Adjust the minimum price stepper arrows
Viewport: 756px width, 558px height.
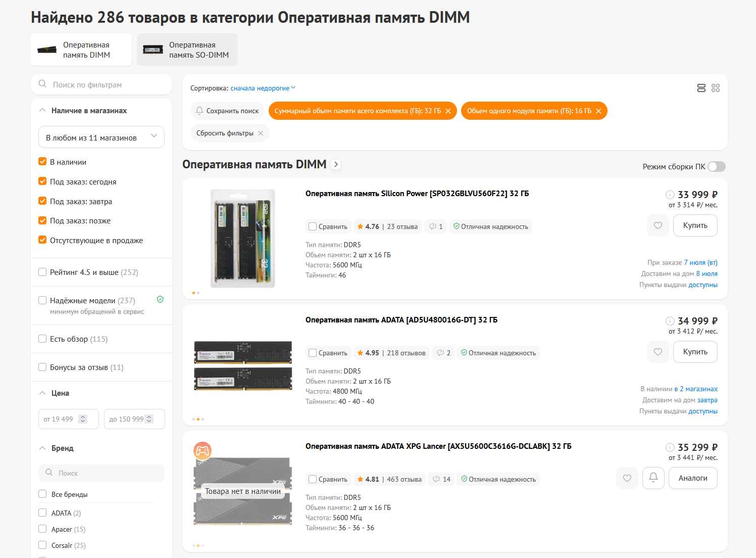click(83, 419)
